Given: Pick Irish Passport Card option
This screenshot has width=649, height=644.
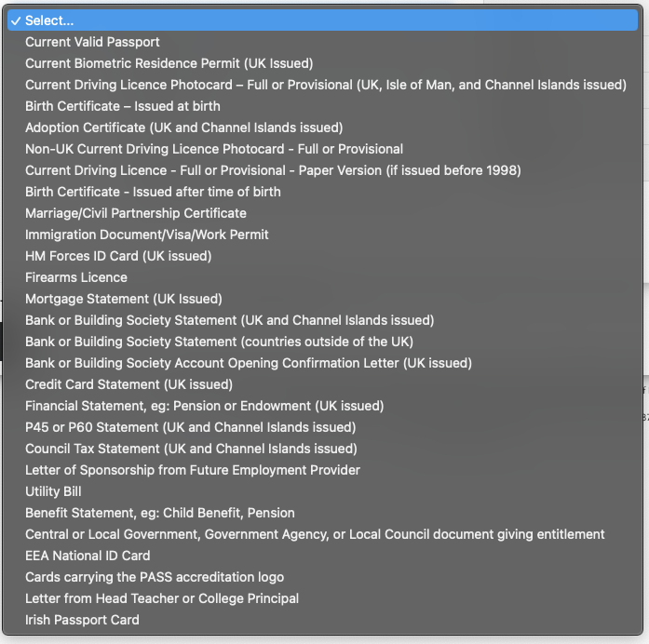Looking at the screenshot, I should [x=82, y=620].
